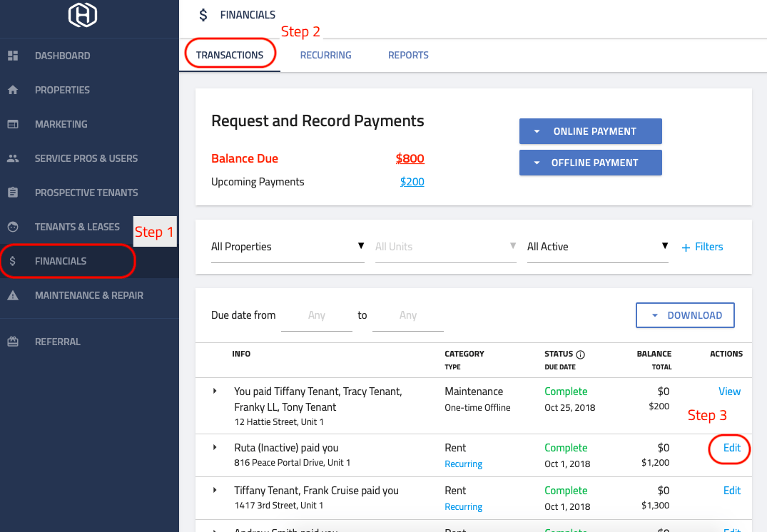Open the Reports tab

coord(408,55)
